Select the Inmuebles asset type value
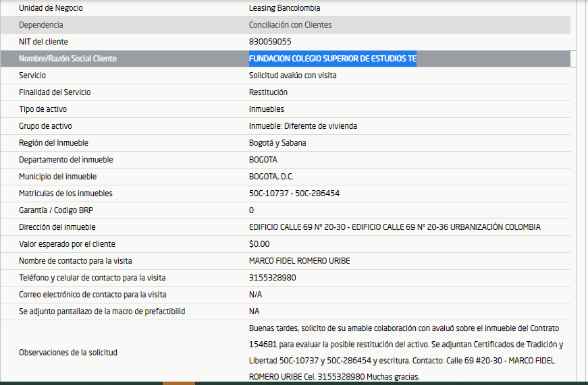 point(266,109)
